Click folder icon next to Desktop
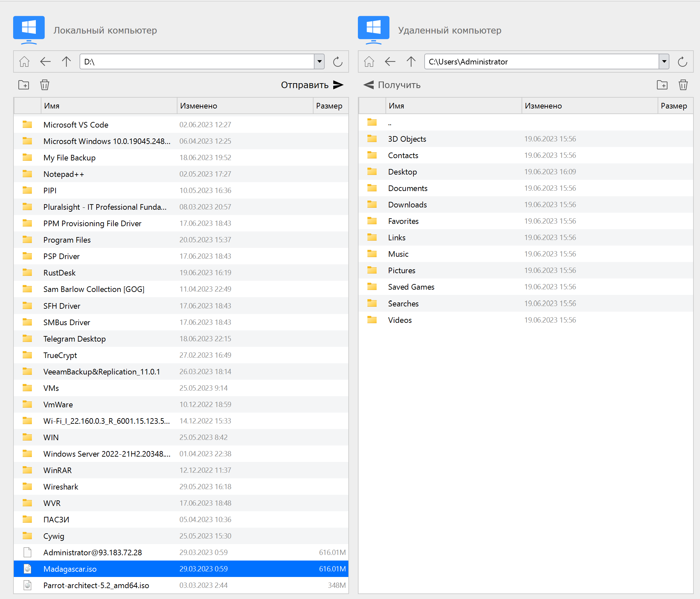 coord(372,171)
